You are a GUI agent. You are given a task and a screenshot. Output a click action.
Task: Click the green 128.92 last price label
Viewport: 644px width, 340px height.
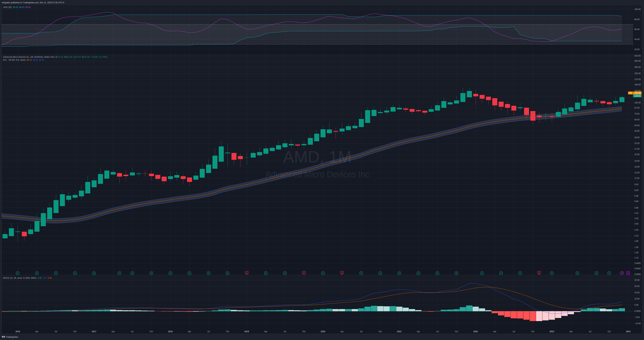[x=638, y=96]
